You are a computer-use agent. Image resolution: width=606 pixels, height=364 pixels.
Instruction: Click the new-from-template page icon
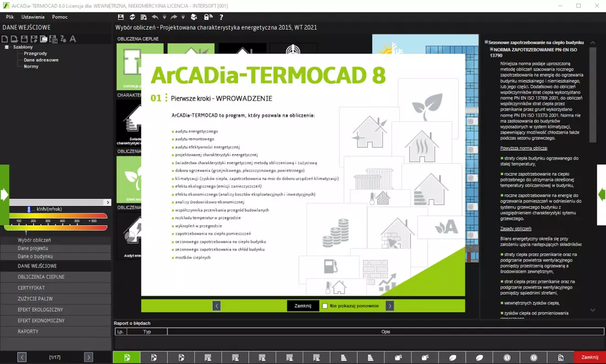14,39
